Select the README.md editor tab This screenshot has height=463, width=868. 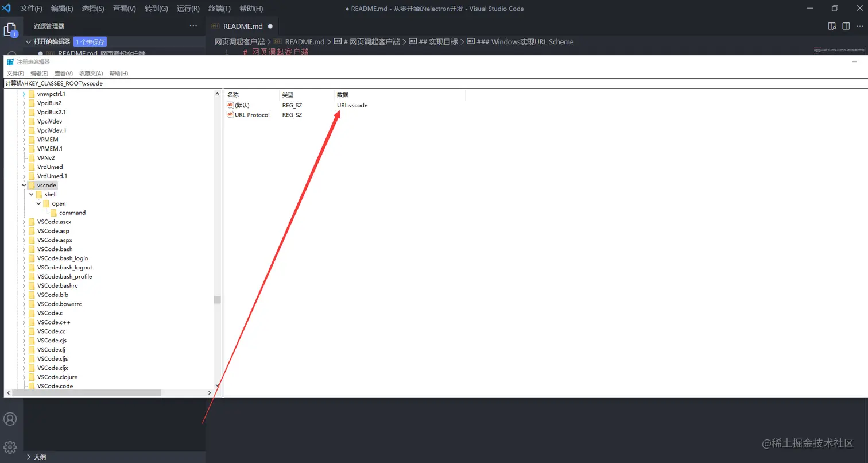coord(243,26)
